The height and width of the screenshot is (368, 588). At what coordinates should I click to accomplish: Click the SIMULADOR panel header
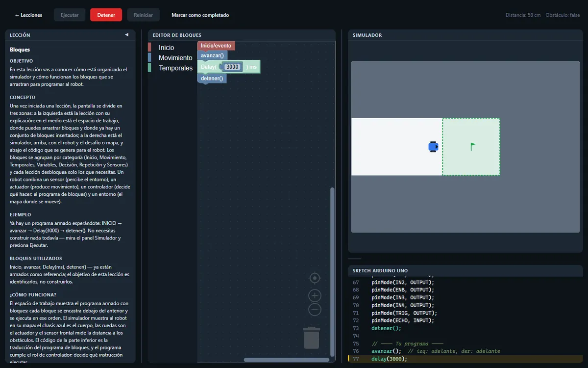[x=465, y=35]
